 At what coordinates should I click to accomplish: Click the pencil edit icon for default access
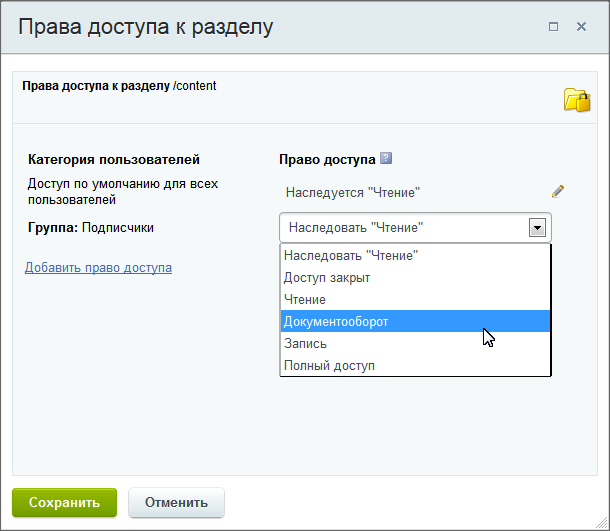pyautogui.click(x=558, y=191)
